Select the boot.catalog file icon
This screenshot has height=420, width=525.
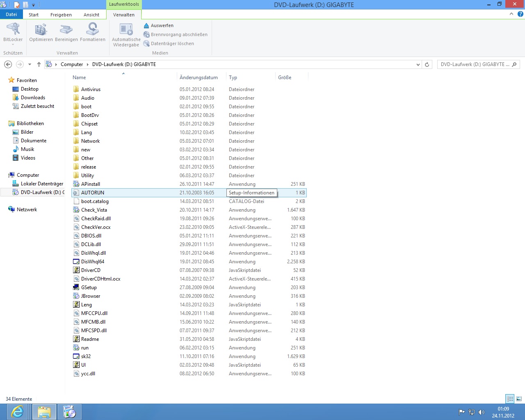pos(76,201)
